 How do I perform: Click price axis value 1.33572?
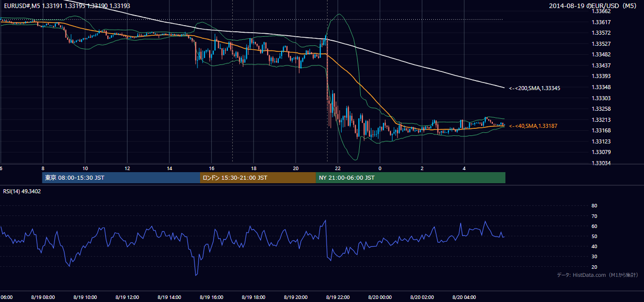601,33
